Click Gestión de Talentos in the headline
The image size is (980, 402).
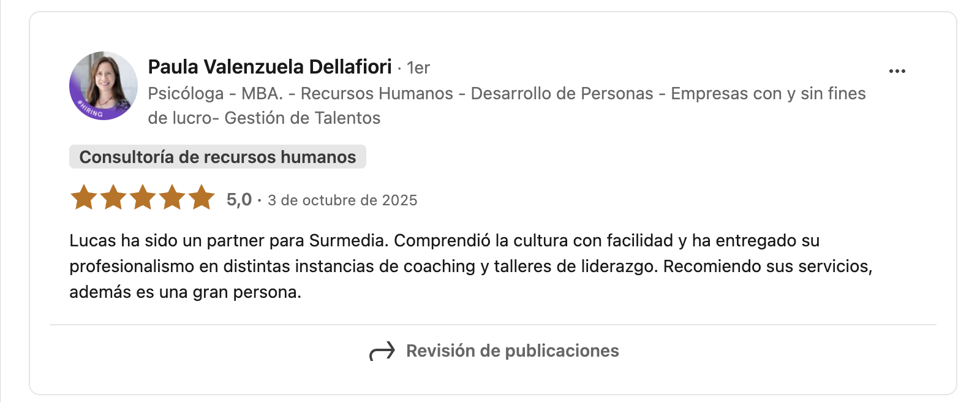pos(302,118)
